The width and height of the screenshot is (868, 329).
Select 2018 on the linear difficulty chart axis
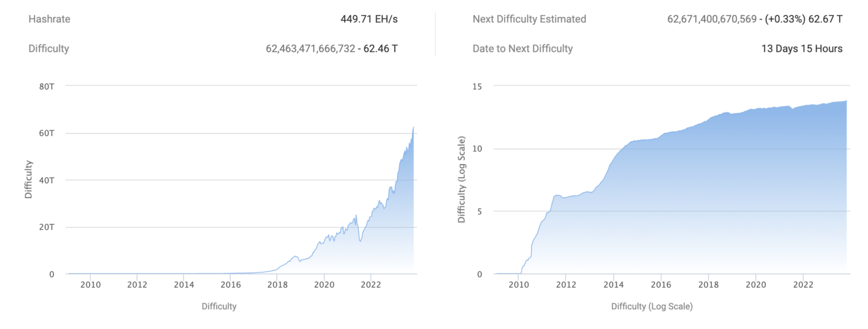[x=277, y=285]
